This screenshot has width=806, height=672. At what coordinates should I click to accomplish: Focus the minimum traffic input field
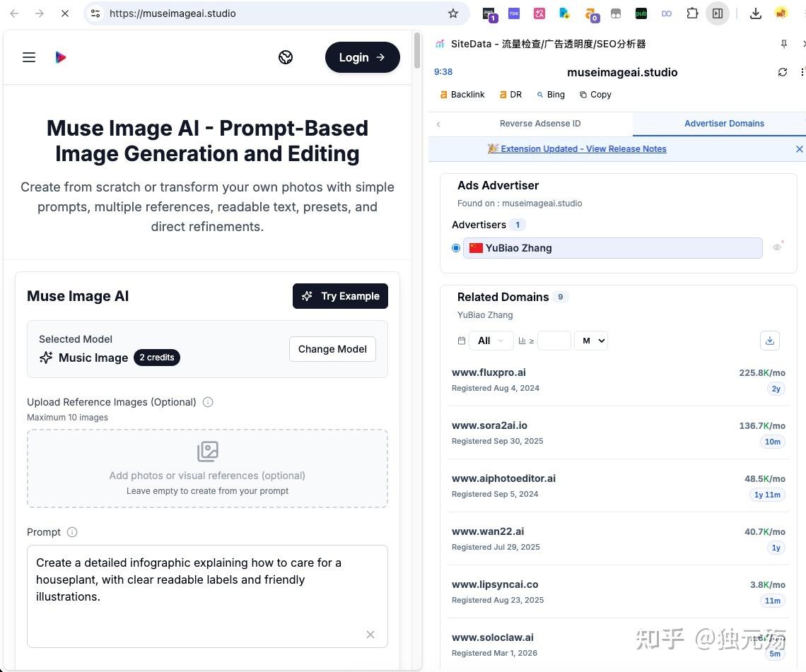coord(554,341)
